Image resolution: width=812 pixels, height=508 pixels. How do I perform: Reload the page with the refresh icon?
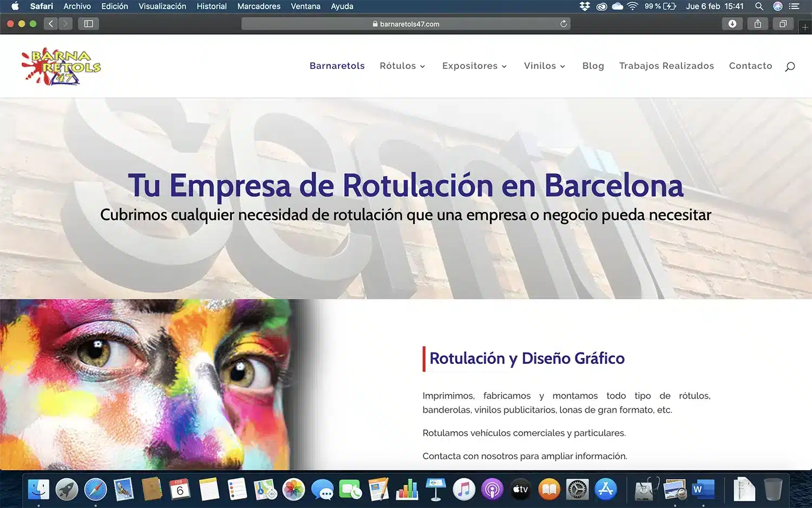pyautogui.click(x=564, y=24)
